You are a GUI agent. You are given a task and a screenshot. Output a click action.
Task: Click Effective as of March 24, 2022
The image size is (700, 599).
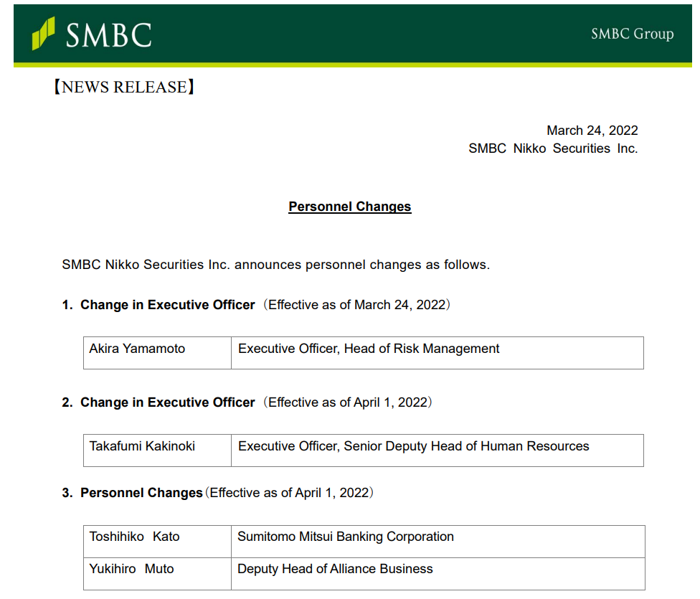pyautogui.click(x=356, y=305)
